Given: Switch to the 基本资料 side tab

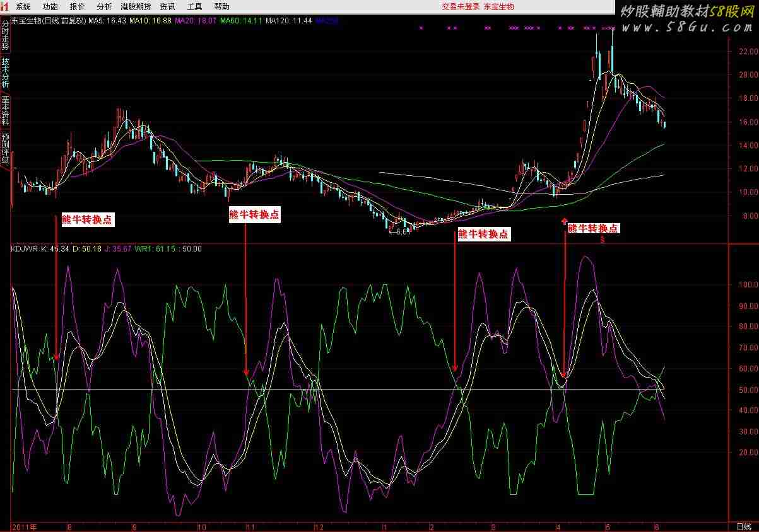Looking at the screenshot, I should coord(5,110).
